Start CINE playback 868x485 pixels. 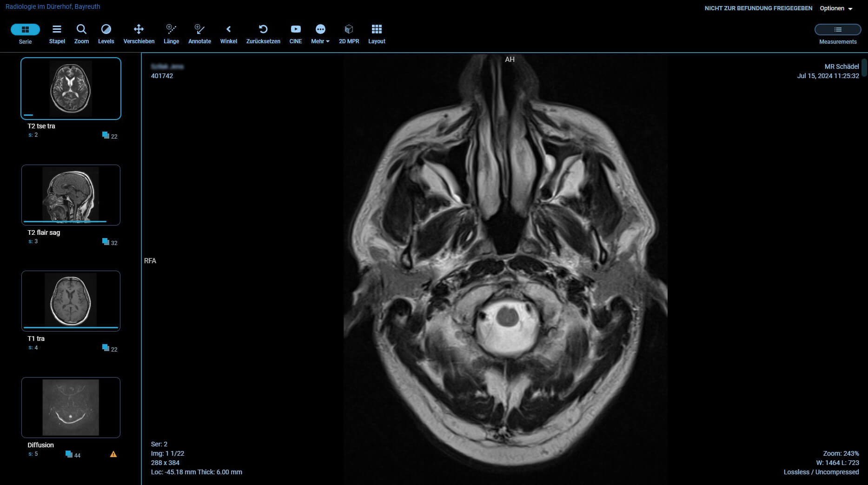296,34
